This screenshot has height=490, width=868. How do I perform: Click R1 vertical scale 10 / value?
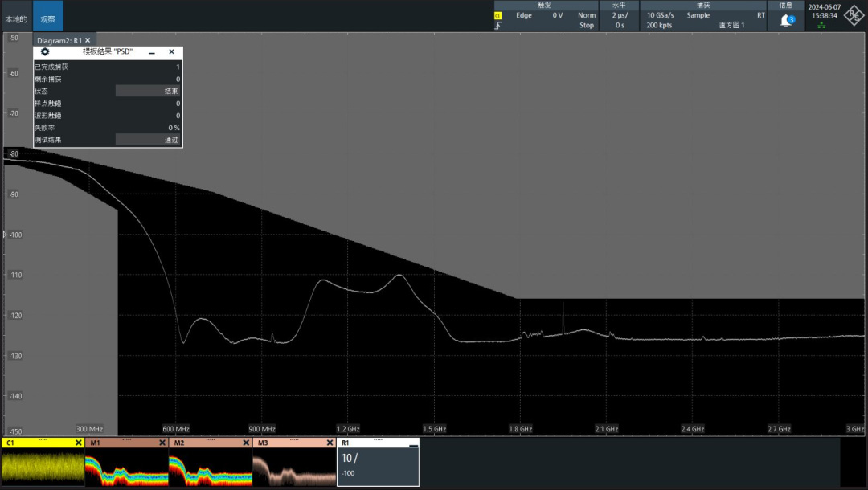350,459
